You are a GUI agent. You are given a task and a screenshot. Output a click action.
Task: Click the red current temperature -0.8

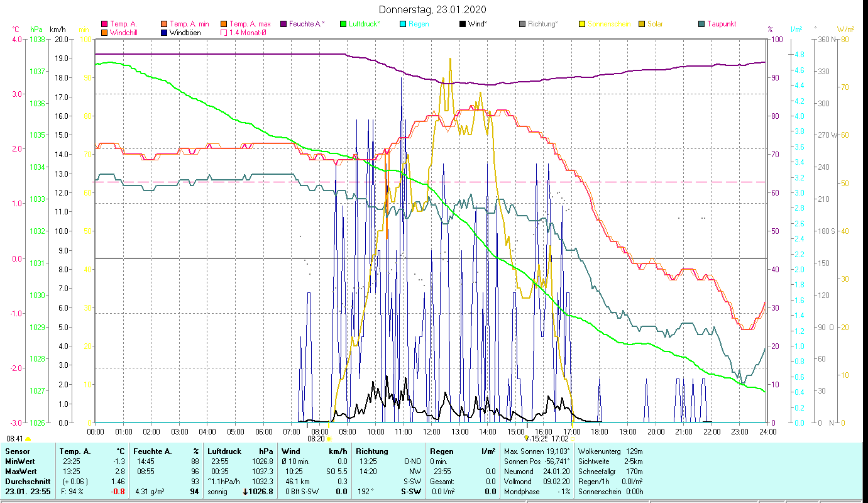(118, 492)
